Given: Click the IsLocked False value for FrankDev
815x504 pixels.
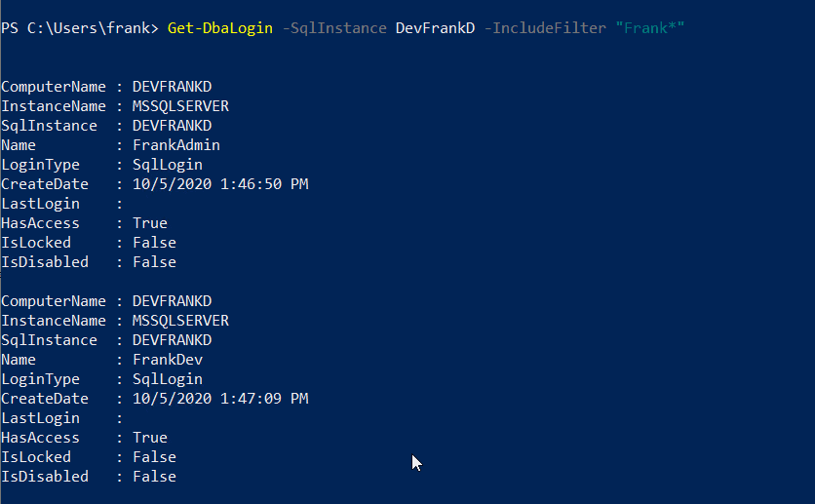Looking at the screenshot, I should [154, 457].
